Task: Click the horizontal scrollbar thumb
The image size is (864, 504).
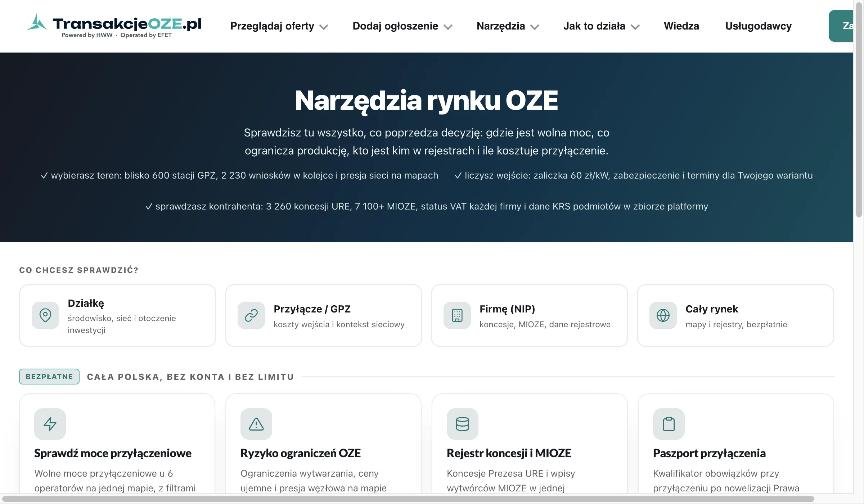Action: coord(408,499)
